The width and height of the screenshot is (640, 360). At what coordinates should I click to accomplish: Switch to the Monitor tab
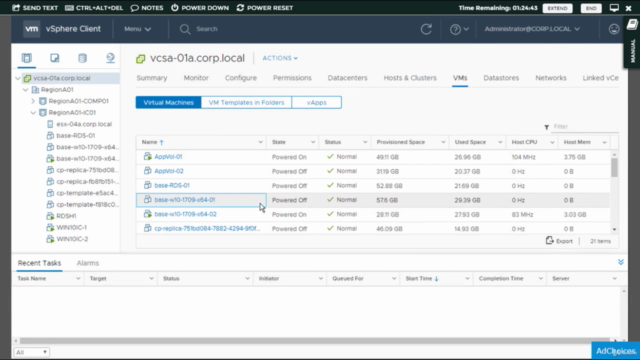pos(196,78)
